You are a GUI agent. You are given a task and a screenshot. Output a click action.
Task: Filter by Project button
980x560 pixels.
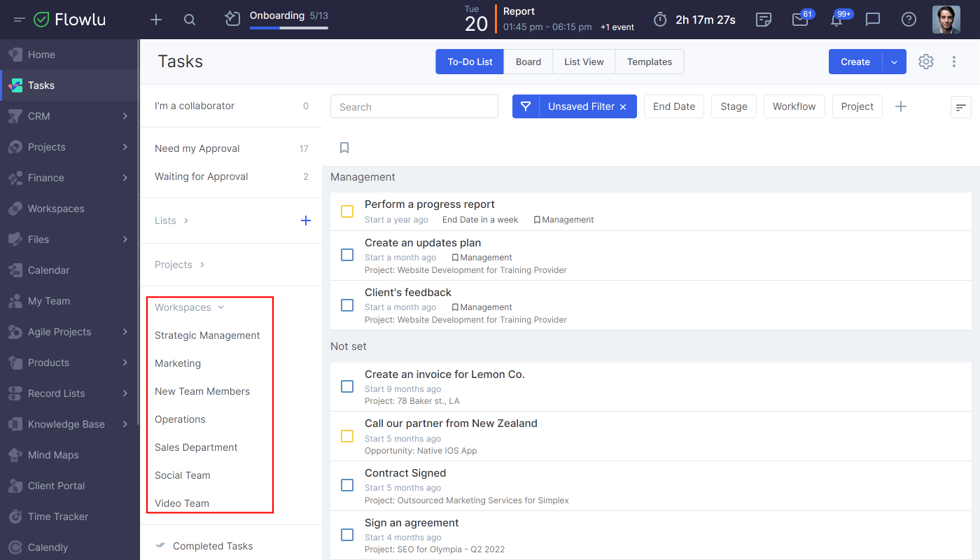(x=857, y=106)
